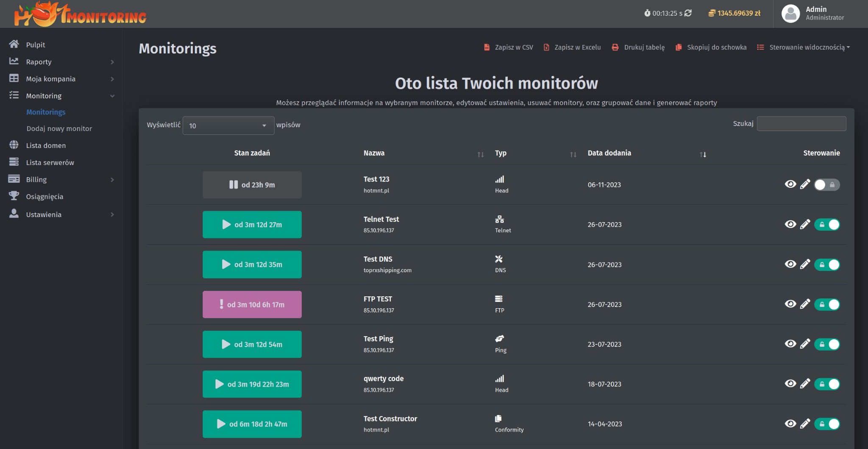Click the refresh icon next to the timer

688,13
